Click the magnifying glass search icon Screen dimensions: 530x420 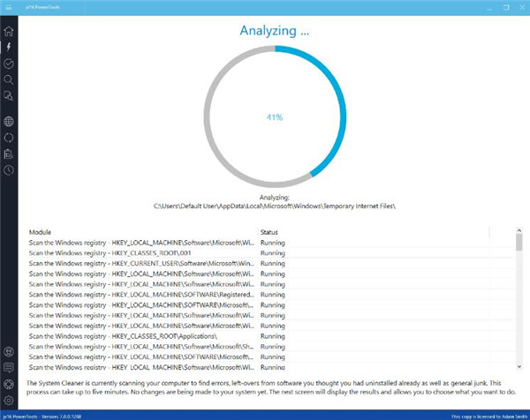(9, 79)
